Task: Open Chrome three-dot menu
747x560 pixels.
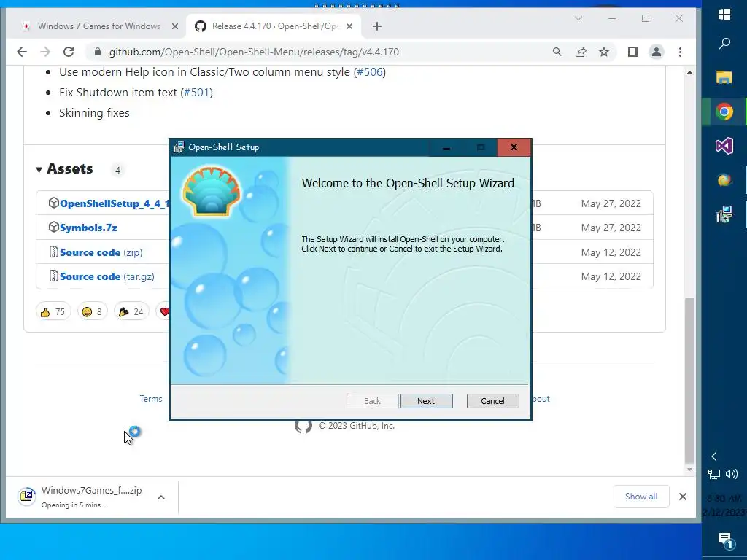Action: coord(680,52)
